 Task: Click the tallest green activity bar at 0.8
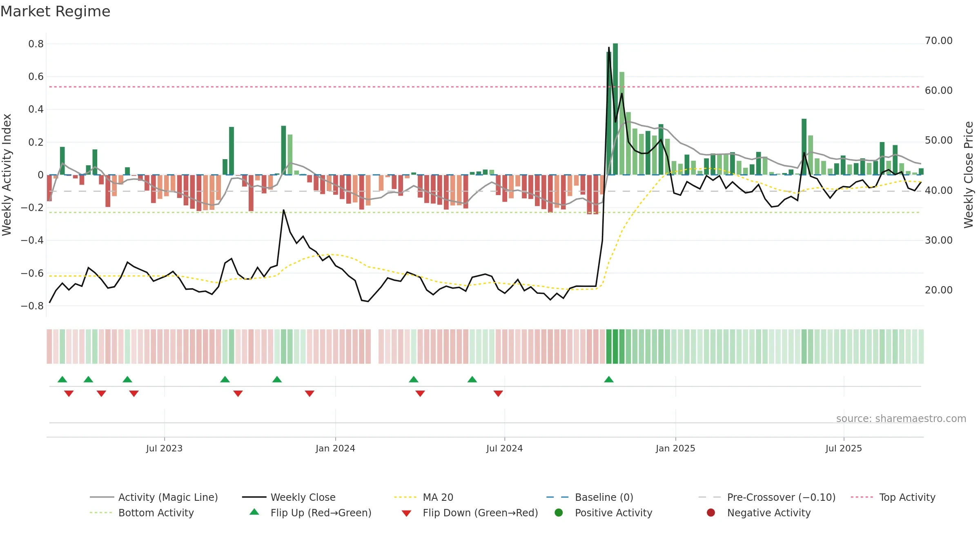[615, 109]
